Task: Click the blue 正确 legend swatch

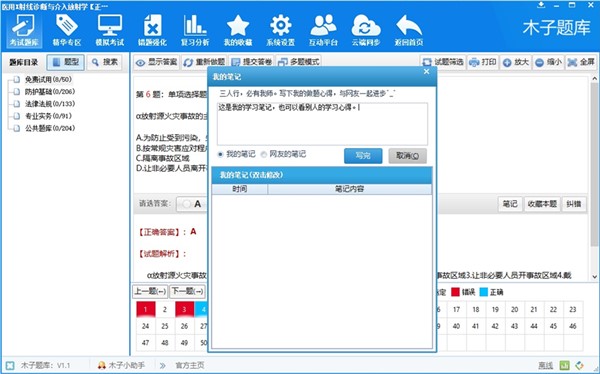Action: [x=484, y=292]
